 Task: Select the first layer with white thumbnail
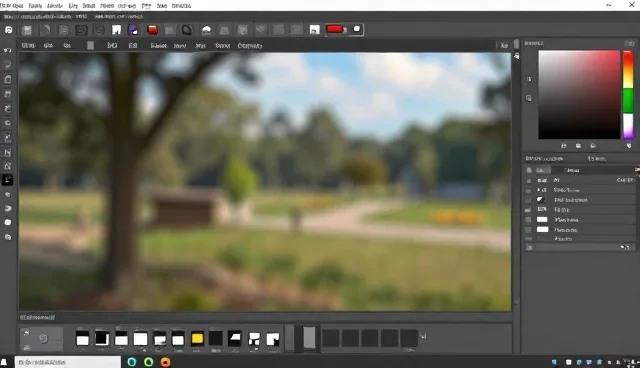point(580,220)
